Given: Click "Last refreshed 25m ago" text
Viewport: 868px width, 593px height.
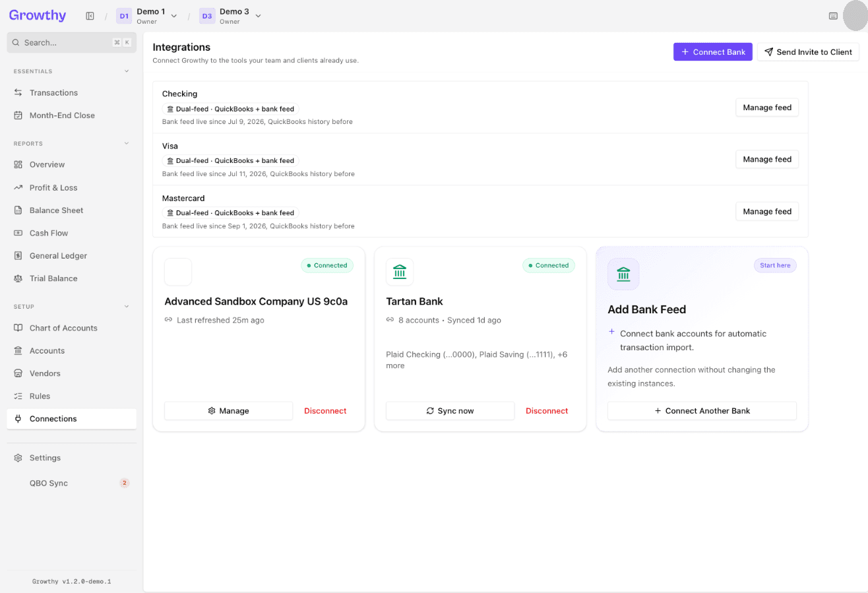Looking at the screenshot, I should pos(220,321).
